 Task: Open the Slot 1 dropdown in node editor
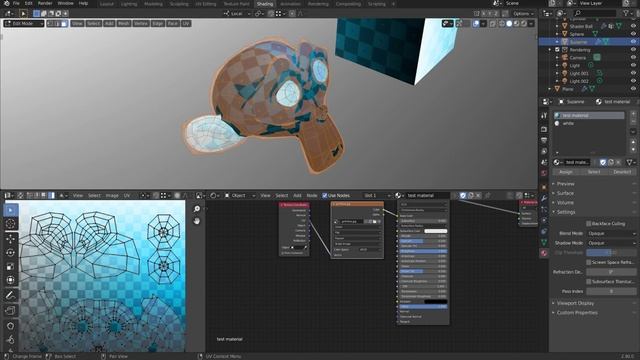pos(377,196)
